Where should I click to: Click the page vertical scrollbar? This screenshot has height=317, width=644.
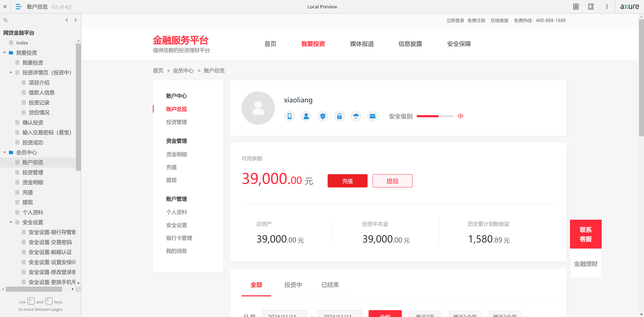[641, 78]
